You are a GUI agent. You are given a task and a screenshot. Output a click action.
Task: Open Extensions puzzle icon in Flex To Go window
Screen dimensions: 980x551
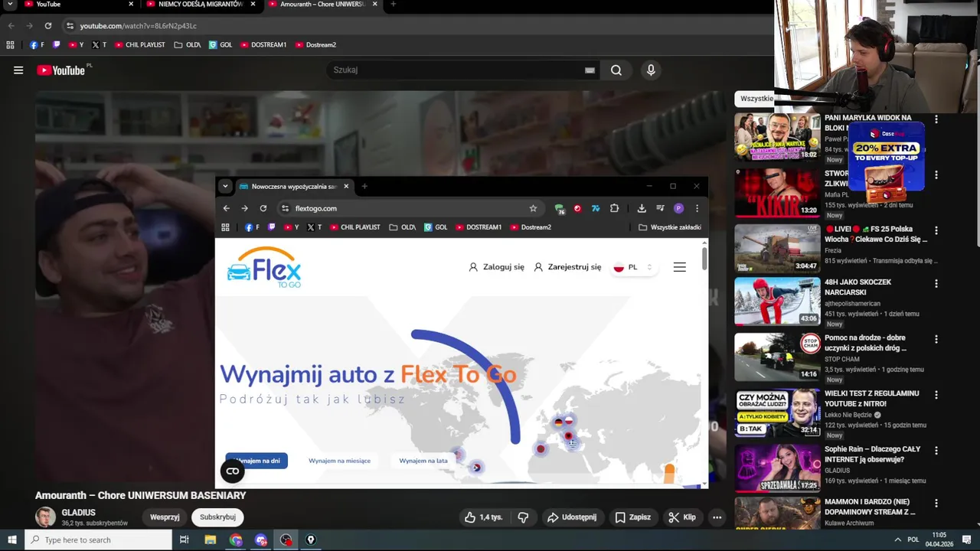pos(614,208)
